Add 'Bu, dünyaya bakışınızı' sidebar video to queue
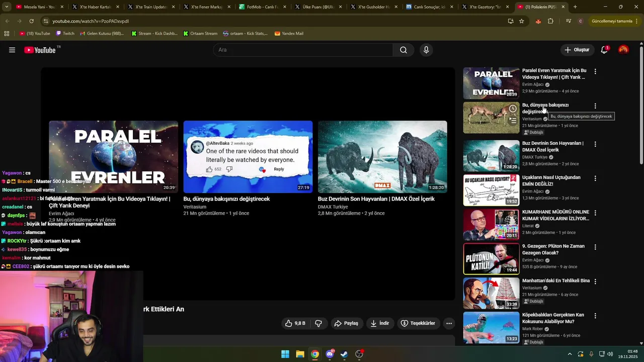 513,121
